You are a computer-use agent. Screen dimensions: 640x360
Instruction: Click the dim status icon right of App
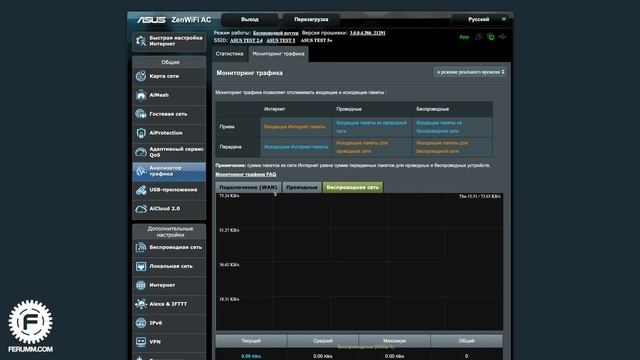(478, 37)
